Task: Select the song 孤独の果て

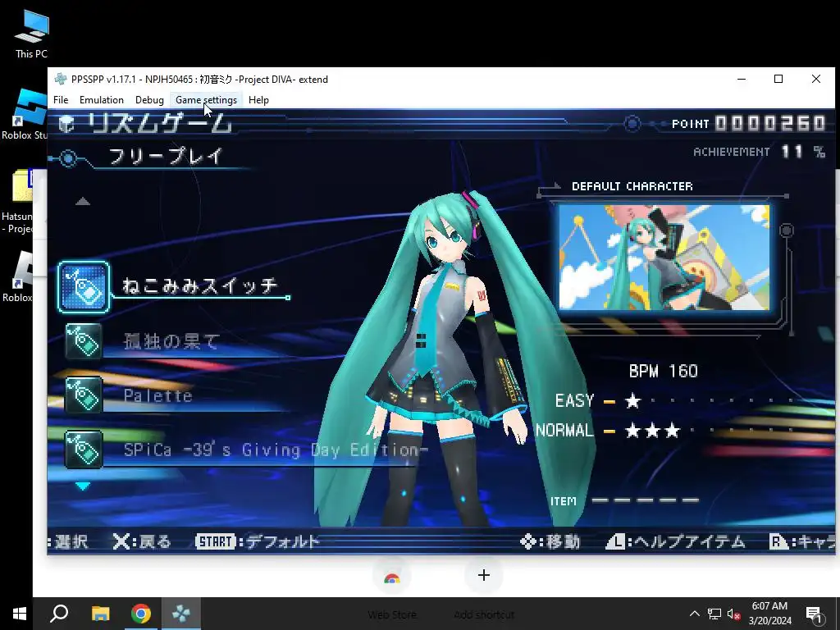Action: point(172,341)
